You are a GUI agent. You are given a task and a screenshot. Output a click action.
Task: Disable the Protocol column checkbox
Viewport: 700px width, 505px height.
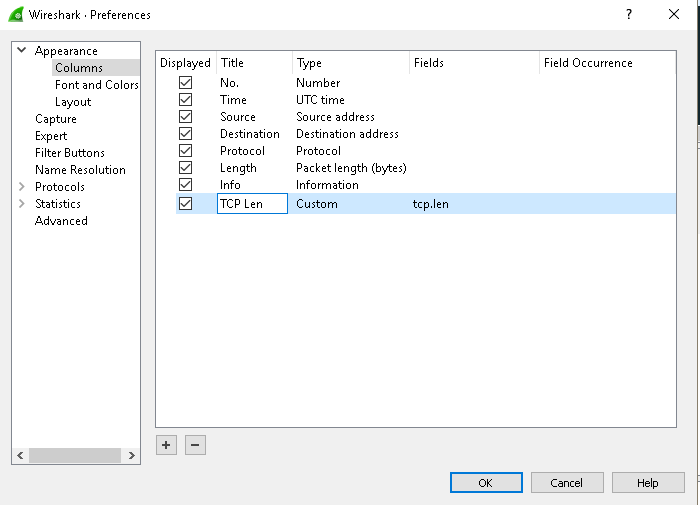click(x=186, y=150)
